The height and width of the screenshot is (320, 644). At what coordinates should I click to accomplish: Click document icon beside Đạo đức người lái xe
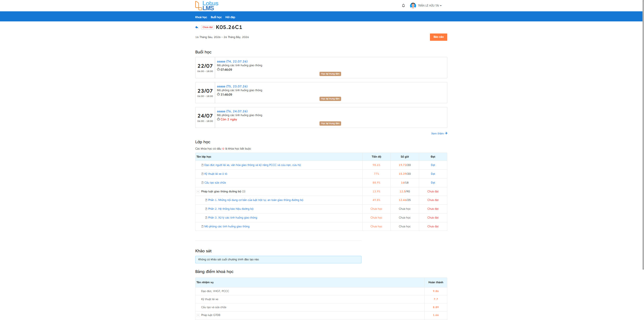(202, 165)
